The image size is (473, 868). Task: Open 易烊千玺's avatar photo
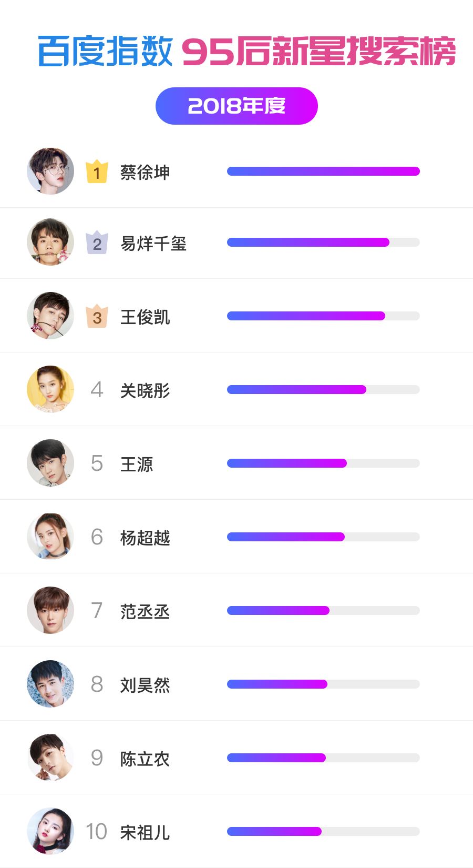click(x=50, y=242)
